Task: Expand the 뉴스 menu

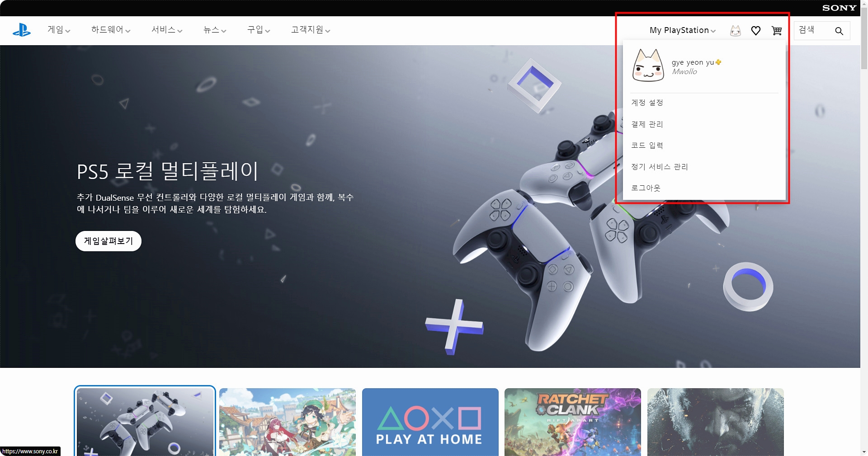Action: click(215, 30)
